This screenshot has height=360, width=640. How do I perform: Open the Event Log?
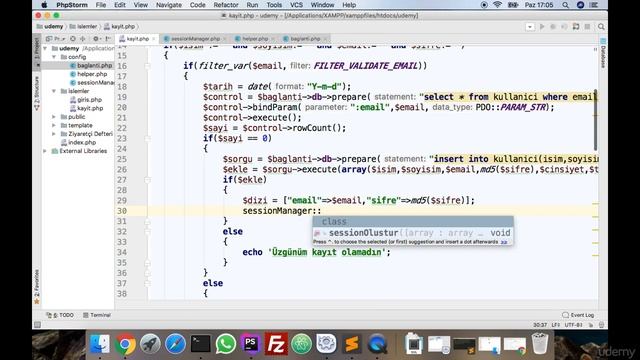[578, 315]
